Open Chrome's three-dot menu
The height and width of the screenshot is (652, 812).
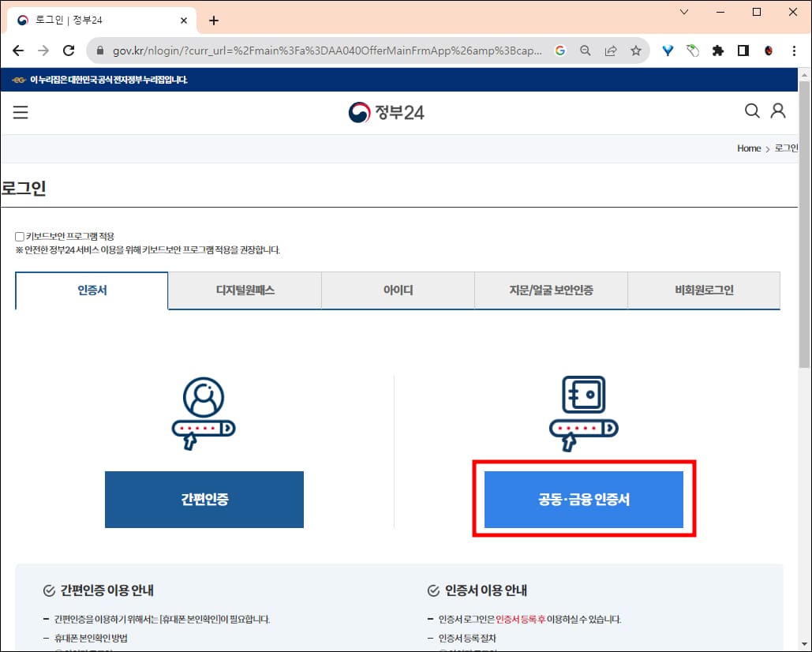point(794,50)
